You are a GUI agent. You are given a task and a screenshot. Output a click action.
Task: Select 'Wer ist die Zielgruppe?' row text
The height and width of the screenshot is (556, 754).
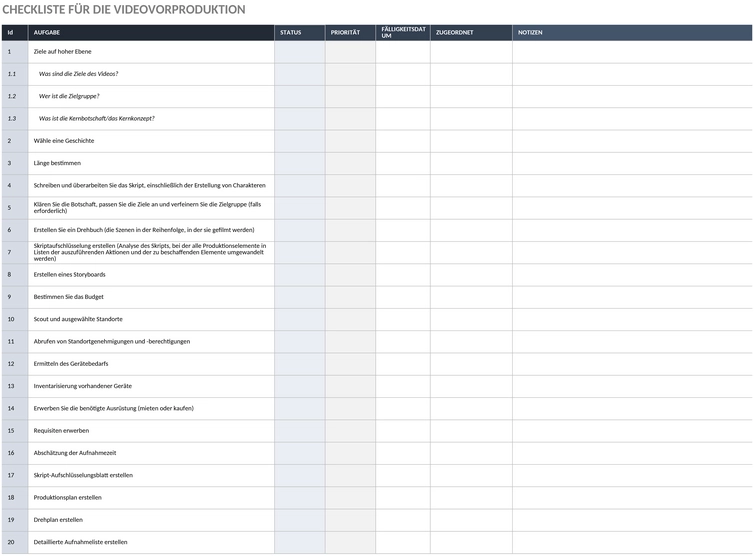pos(69,96)
